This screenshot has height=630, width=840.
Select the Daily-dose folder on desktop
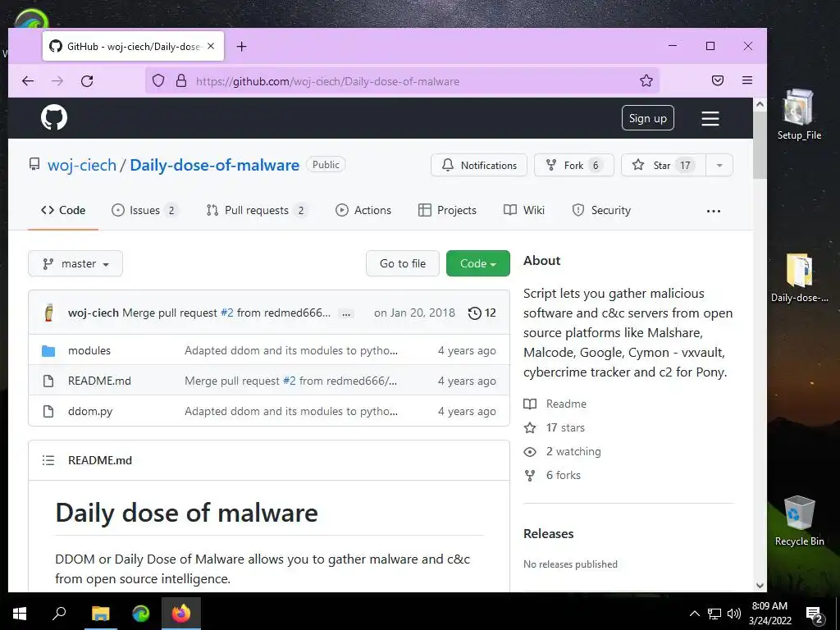(x=799, y=277)
